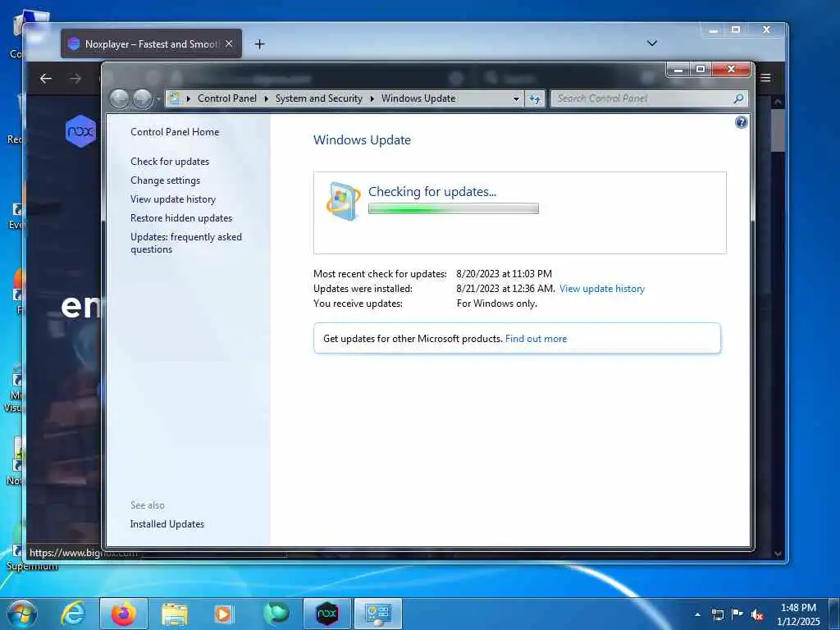Click the refresh button beside address bar

tap(535, 98)
